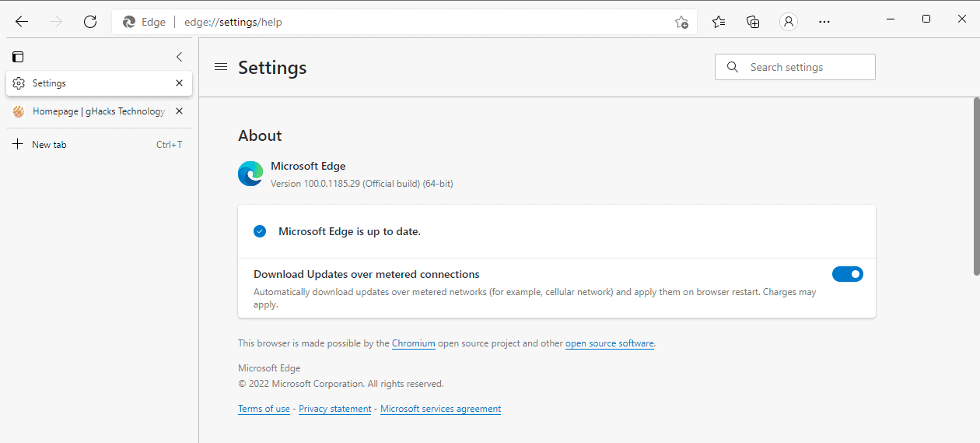This screenshot has height=443, width=980.
Task: Open the Chromium link
Action: click(413, 343)
